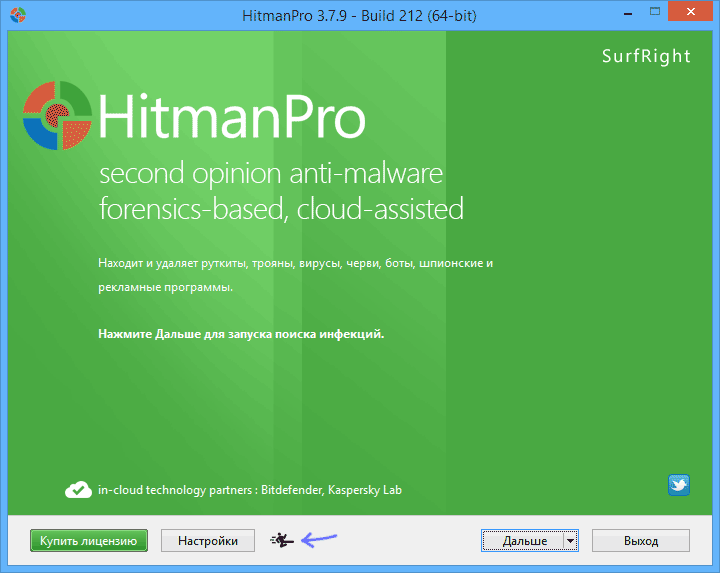Click the SurfRight brand text
This screenshot has height=573, width=720.
tap(646, 56)
